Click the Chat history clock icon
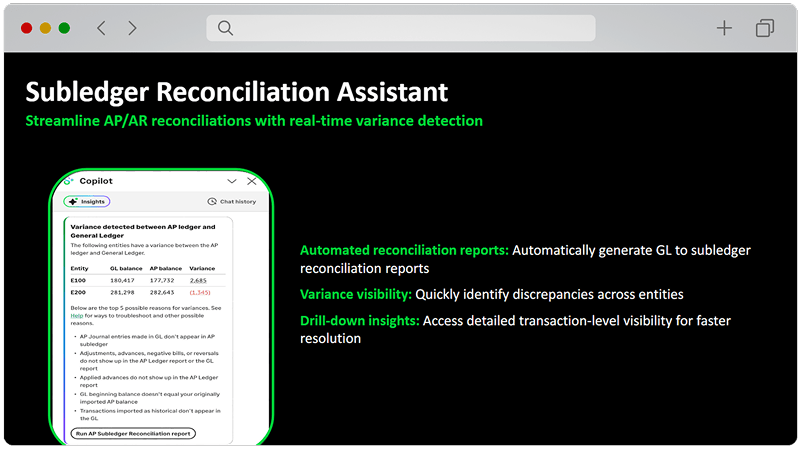This screenshot has width=800, height=450. (x=212, y=202)
